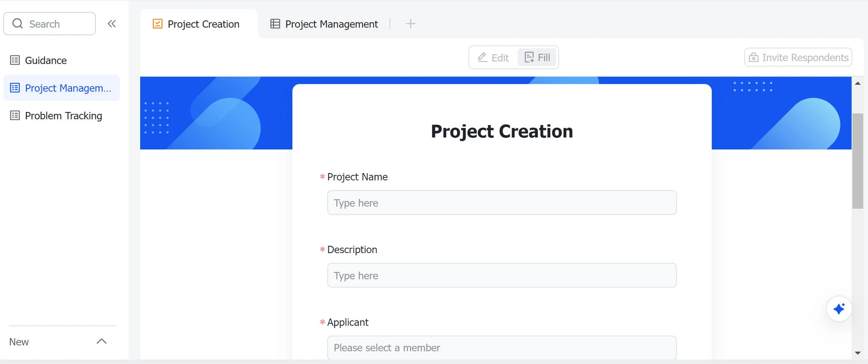This screenshot has width=868, height=364.
Task: Click the magnifier icon in Search
Action: click(x=17, y=24)
